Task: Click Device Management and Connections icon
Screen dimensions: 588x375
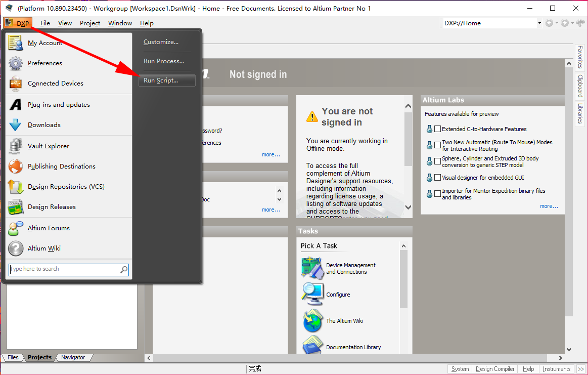Action: (x=312, y=268)
